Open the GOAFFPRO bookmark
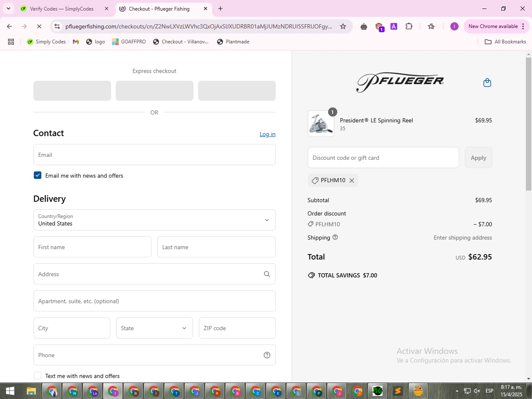This screenshot has height=399, width=532. [x=129, y=42]
